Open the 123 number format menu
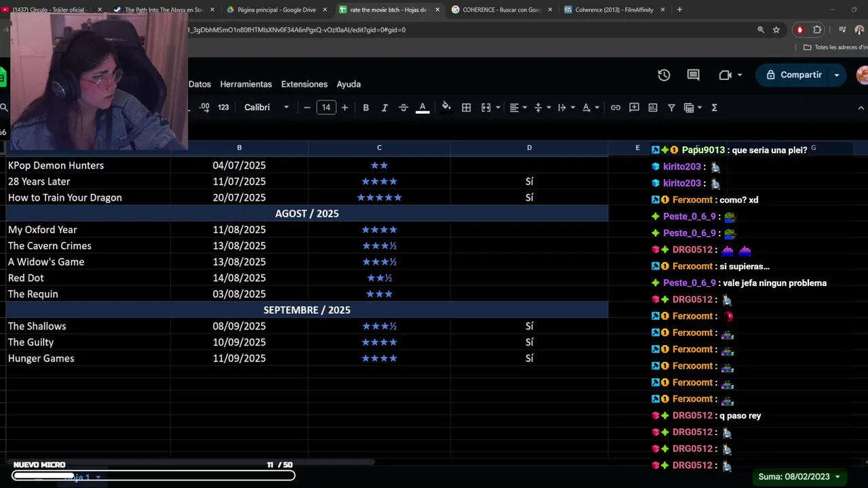 click(x=223, y=107)
